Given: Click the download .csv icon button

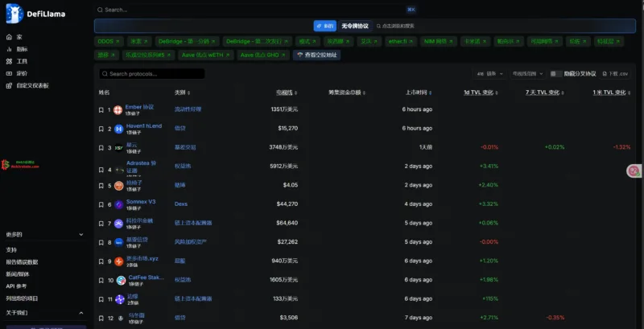Looking at the screenshot, I should coord(613,73).
